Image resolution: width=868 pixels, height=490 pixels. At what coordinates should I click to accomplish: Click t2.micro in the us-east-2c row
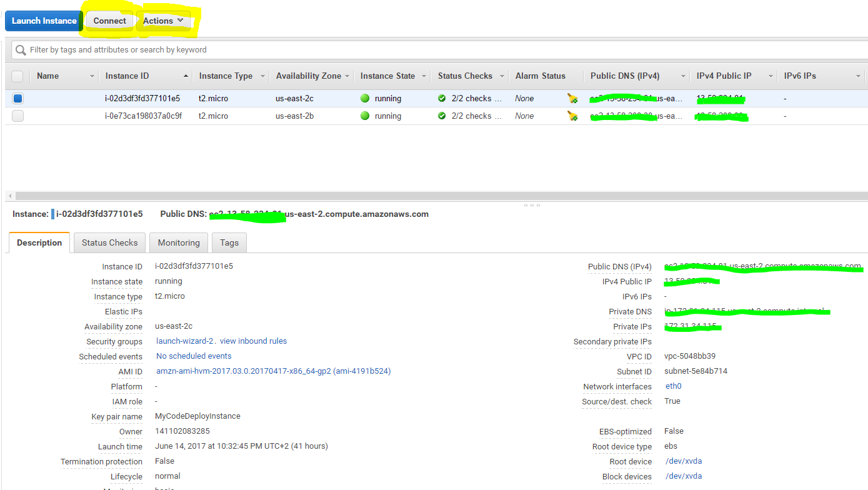213,98
